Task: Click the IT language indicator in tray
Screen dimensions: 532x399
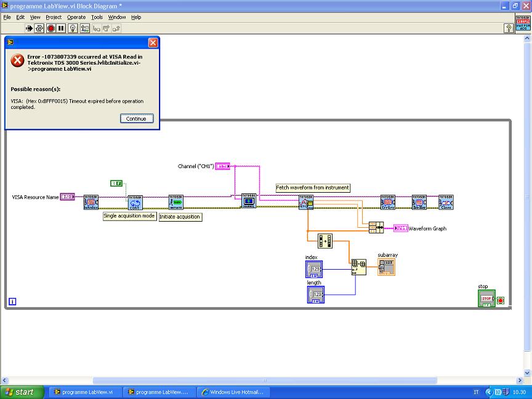Action: 476,392
